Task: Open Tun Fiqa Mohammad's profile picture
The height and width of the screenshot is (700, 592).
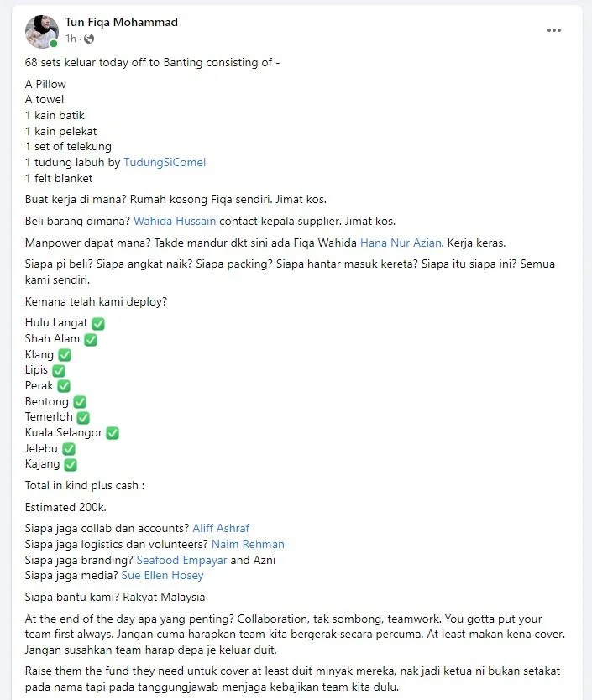Action: pyautogui.click(x=42, y=32)
